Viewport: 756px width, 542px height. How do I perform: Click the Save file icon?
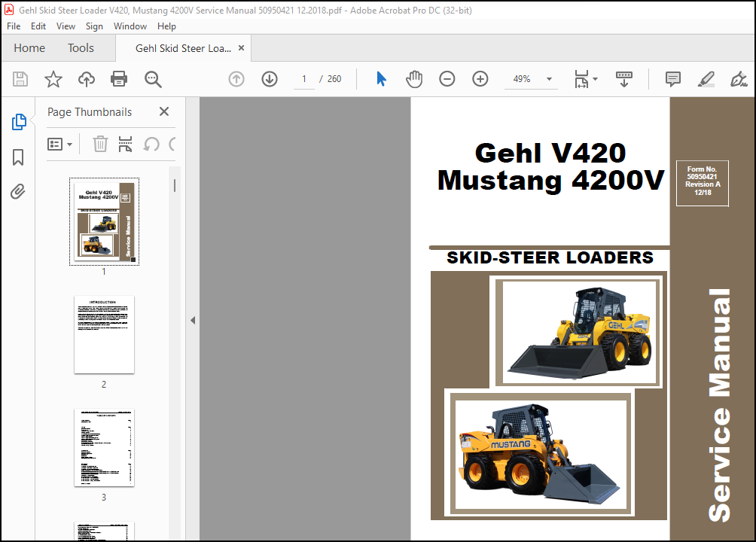(x=20, y=78)
